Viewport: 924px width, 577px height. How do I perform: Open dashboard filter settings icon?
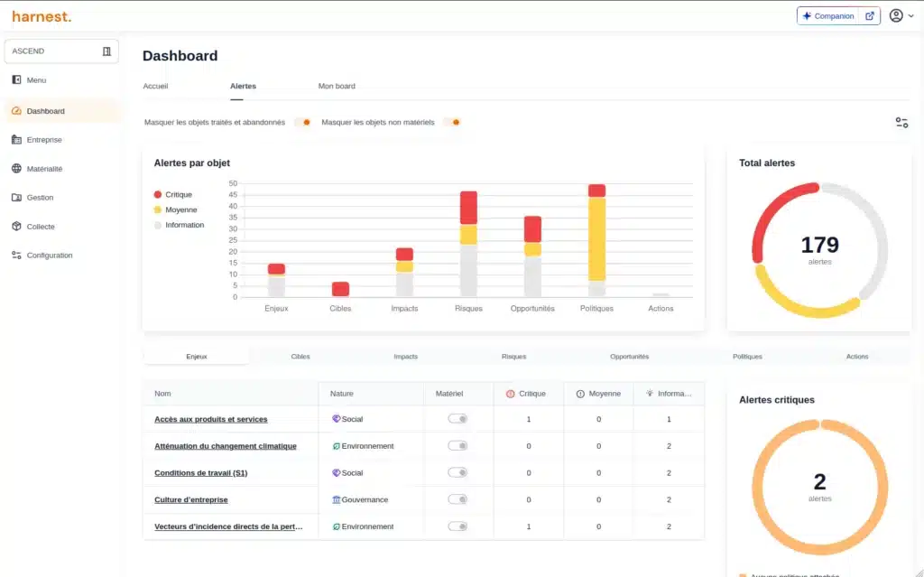coord(901,122)
